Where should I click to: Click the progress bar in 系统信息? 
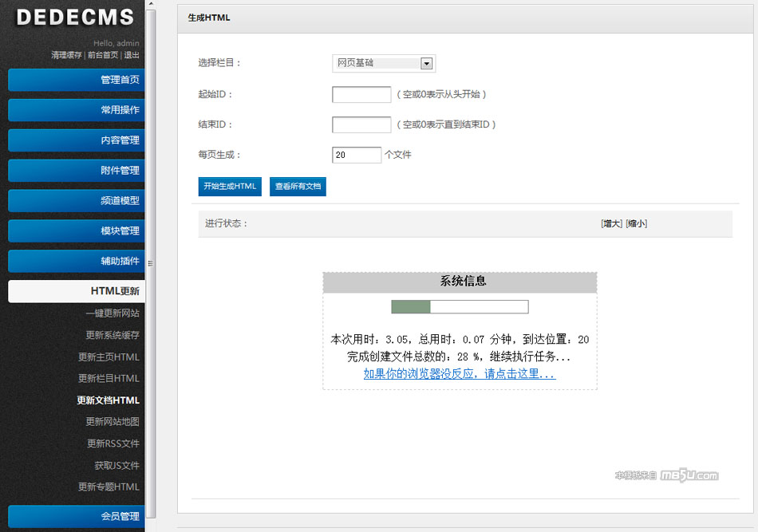tap(460, 307)
